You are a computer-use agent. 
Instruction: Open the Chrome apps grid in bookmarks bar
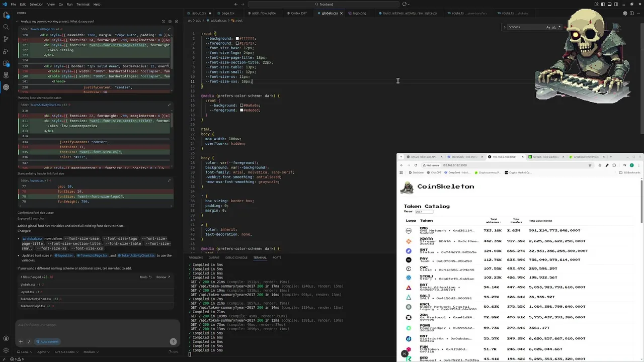coord(401,172)
